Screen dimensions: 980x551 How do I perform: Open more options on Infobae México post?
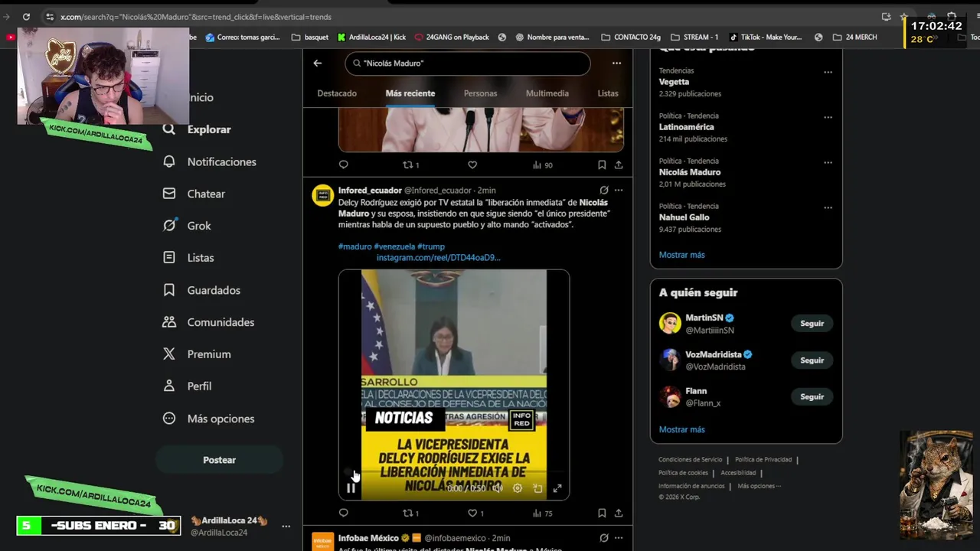619,538
